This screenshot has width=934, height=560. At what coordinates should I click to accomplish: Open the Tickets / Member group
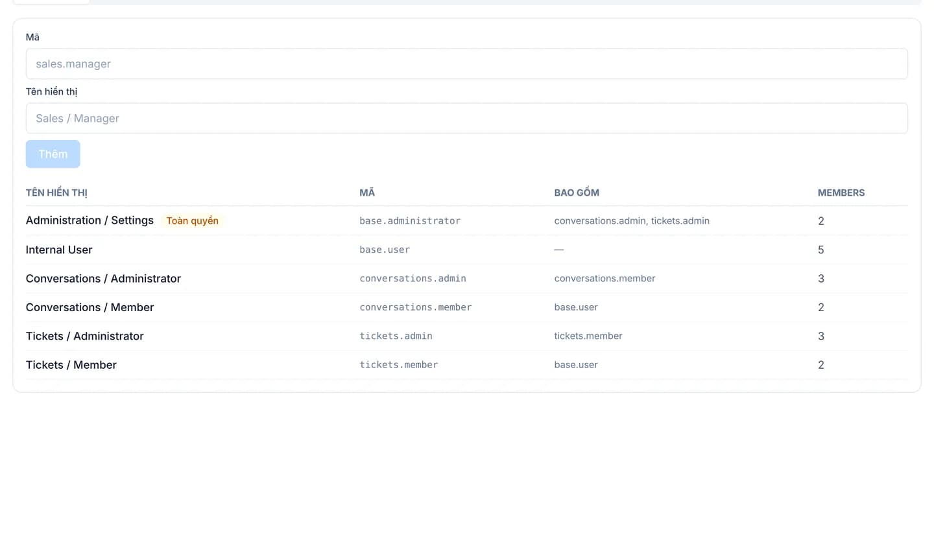[x=71, y=365]
